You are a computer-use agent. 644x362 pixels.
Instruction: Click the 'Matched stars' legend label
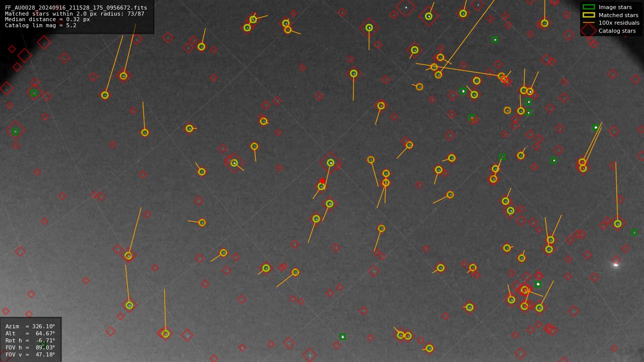pyautogui.click(x=618, y=15)
